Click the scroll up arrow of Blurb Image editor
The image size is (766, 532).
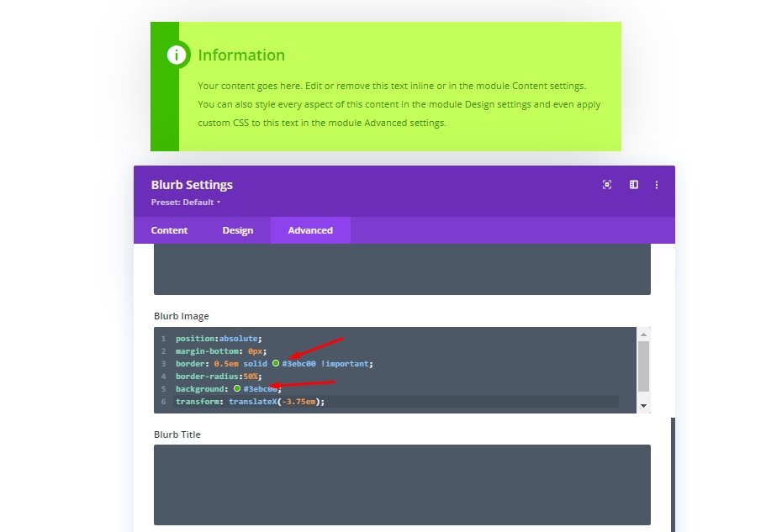click(x=643, y=334)
